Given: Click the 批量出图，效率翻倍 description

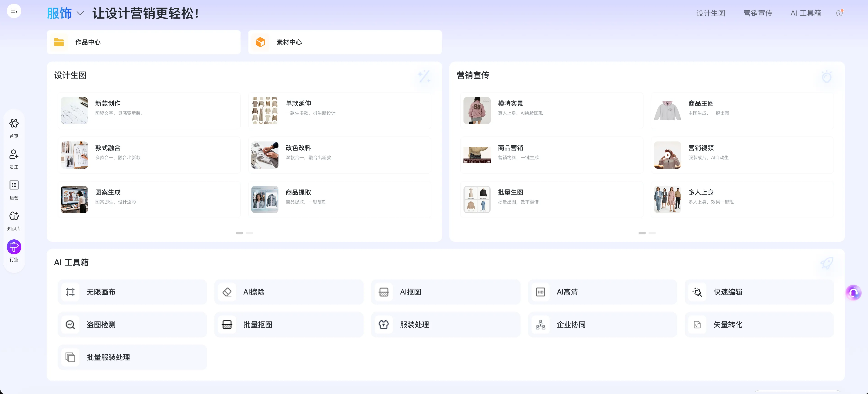Looking at the screenshot, I should [518, 202].
